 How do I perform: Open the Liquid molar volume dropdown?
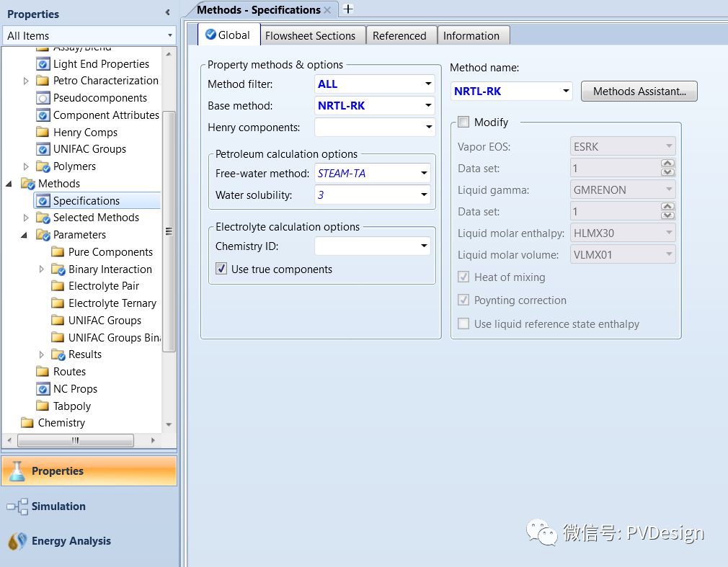click(x=669, y=254)
